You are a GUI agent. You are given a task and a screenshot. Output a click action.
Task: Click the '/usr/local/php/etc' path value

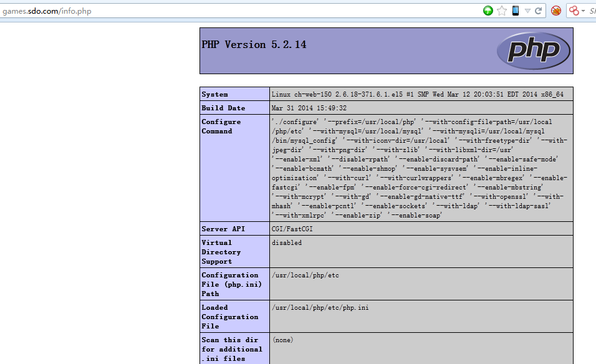click(x=305, y=275)
